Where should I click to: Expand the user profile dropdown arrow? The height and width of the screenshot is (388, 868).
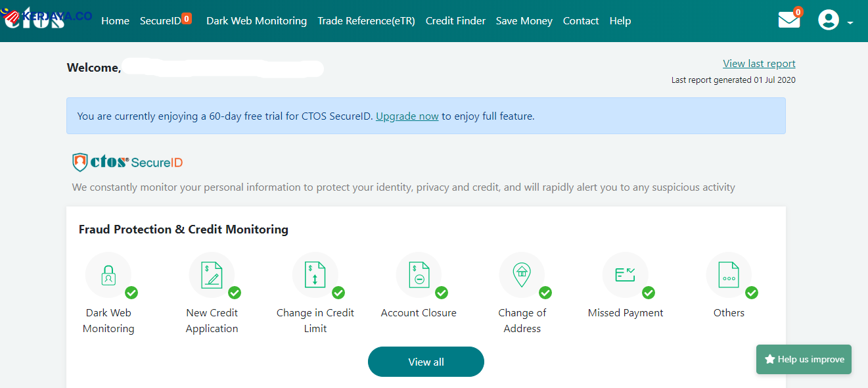coord(850,23)
